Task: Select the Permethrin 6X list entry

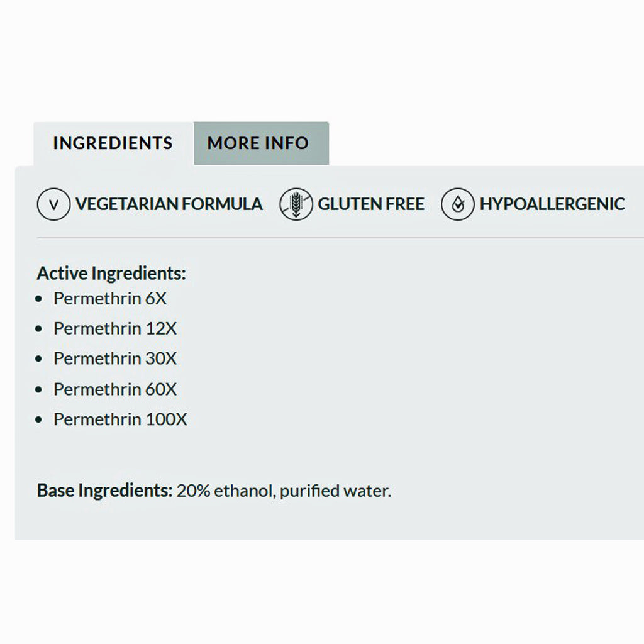Action: (x=111, y=299)
